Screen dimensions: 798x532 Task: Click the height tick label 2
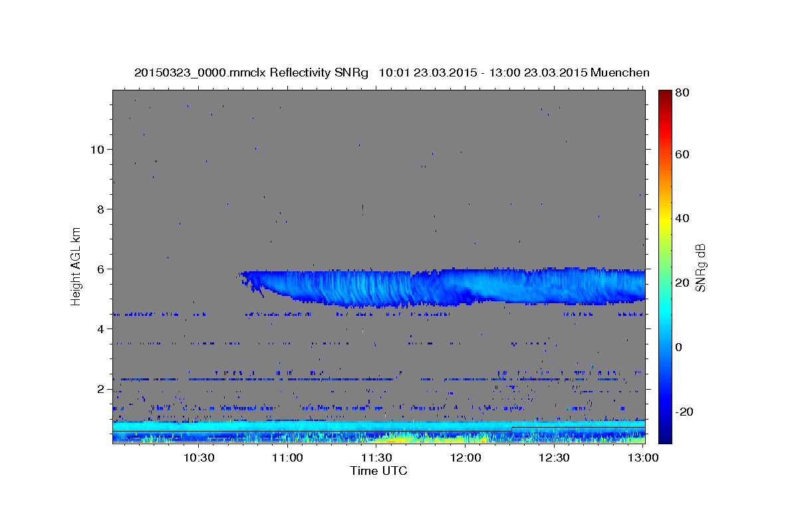click(101, 388)
